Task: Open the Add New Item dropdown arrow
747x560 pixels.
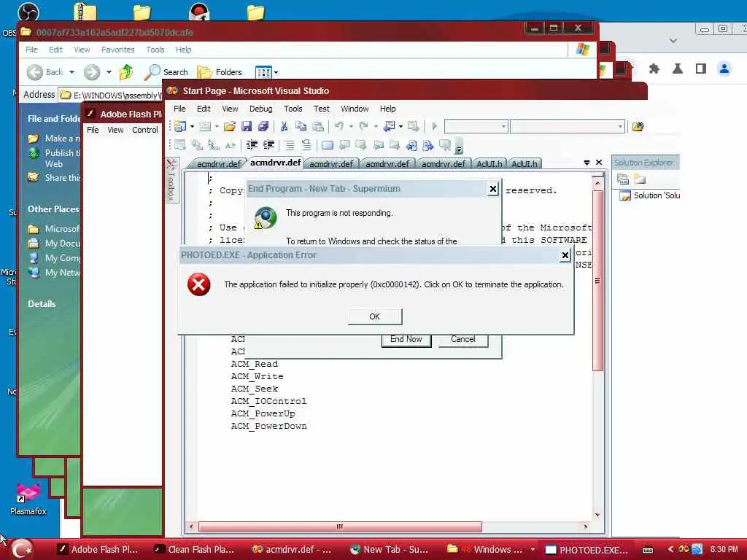Action: pos(217,126)
